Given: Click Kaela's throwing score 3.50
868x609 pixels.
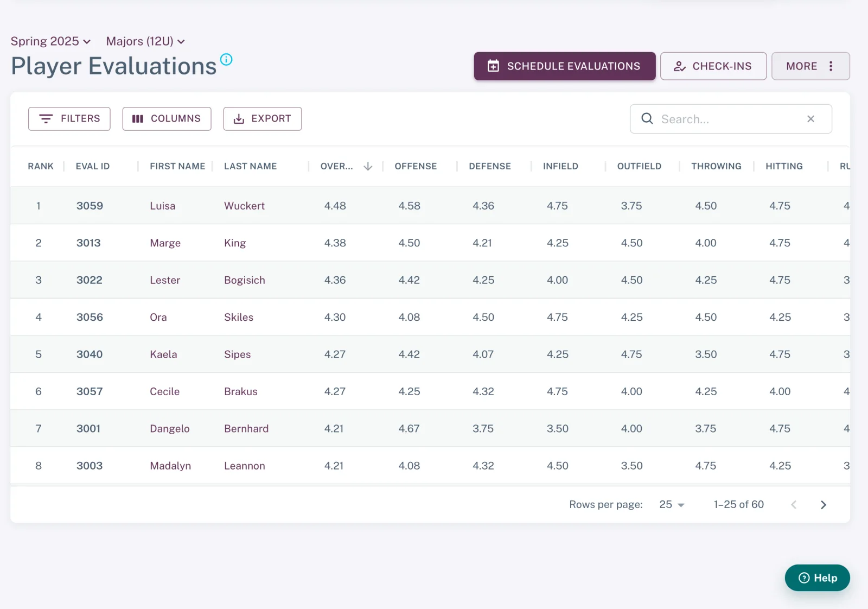Looking at the screenshot, I should click(706, 354).
